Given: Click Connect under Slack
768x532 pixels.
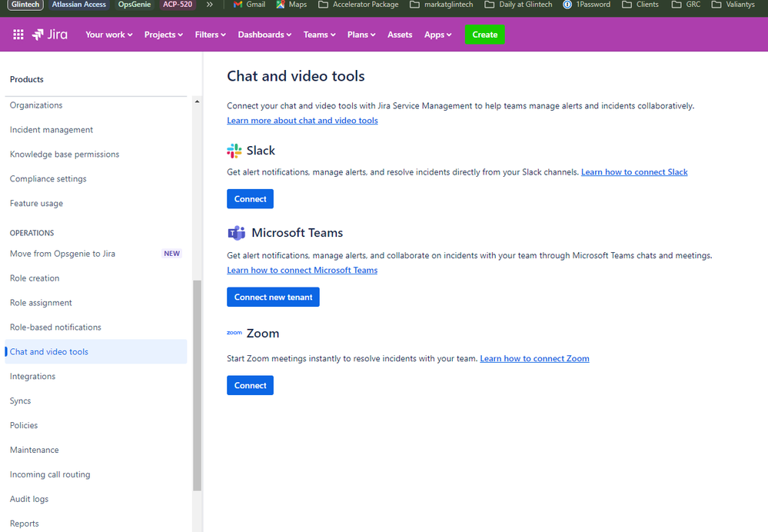Looking at the screenshot, I should [250, 198].
